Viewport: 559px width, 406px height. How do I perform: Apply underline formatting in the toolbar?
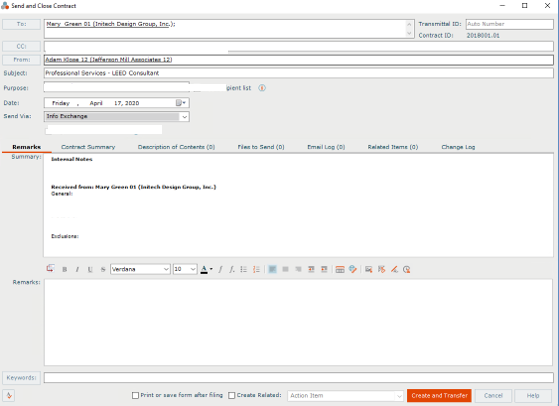[90, 269]
